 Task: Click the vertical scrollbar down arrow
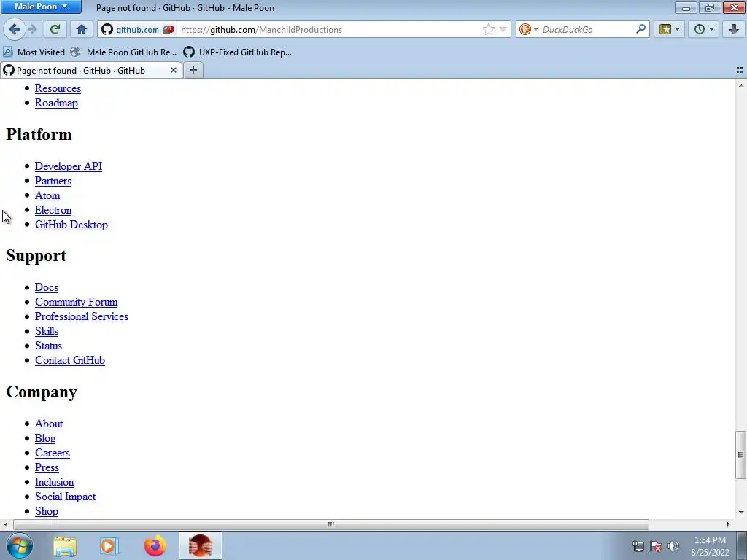pyautogui.click(x=741, y=513)
